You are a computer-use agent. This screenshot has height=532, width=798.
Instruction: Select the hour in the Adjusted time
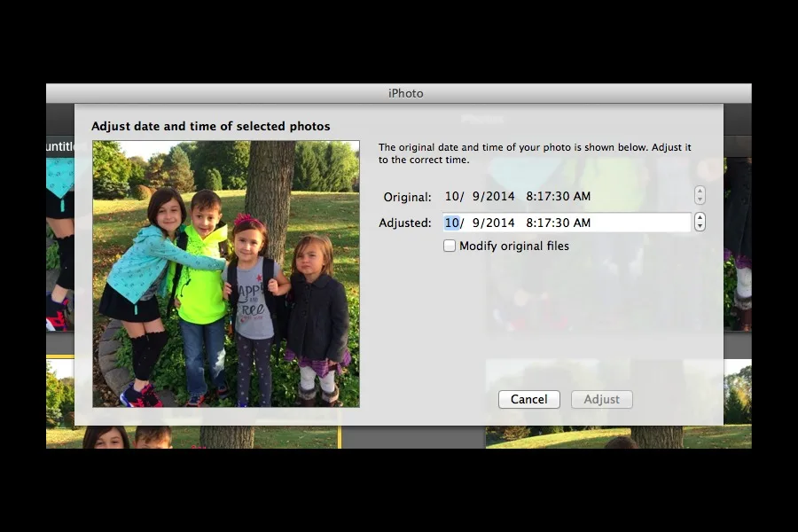pyautogui.click(x=529, y=223)
